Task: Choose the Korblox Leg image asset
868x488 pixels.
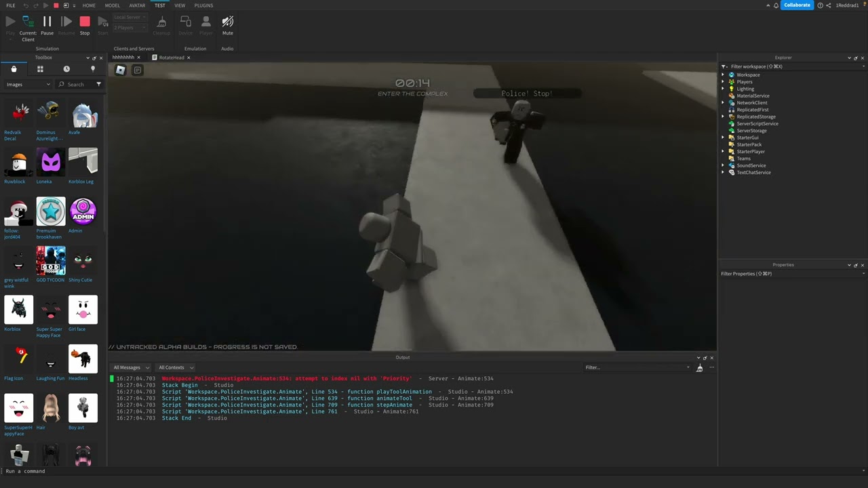Action: click(x=83, y=162)
